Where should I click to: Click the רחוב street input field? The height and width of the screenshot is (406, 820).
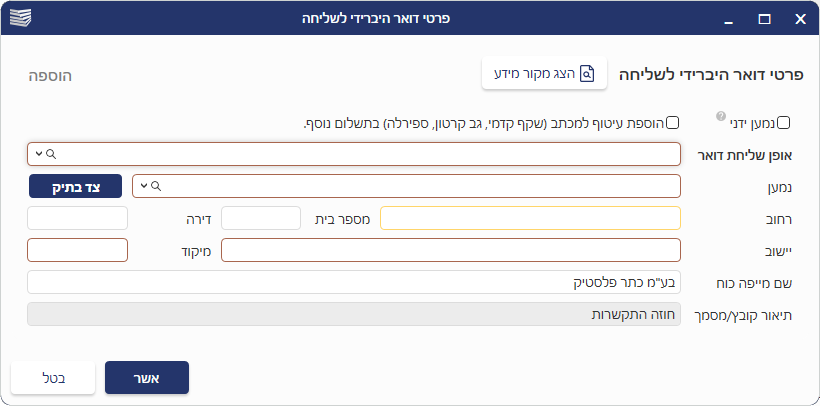(530, 218)
